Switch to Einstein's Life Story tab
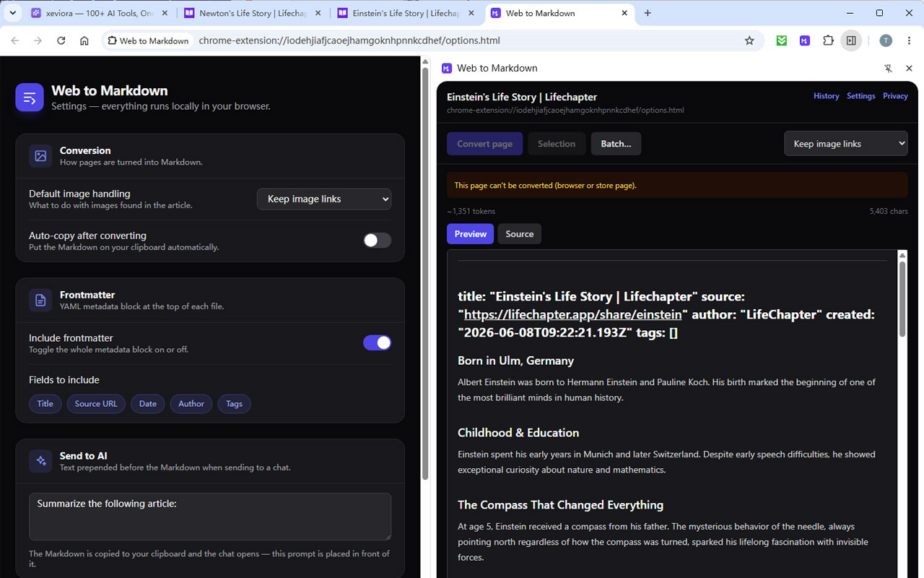The image size is (924, 578). tap(406, 13)
